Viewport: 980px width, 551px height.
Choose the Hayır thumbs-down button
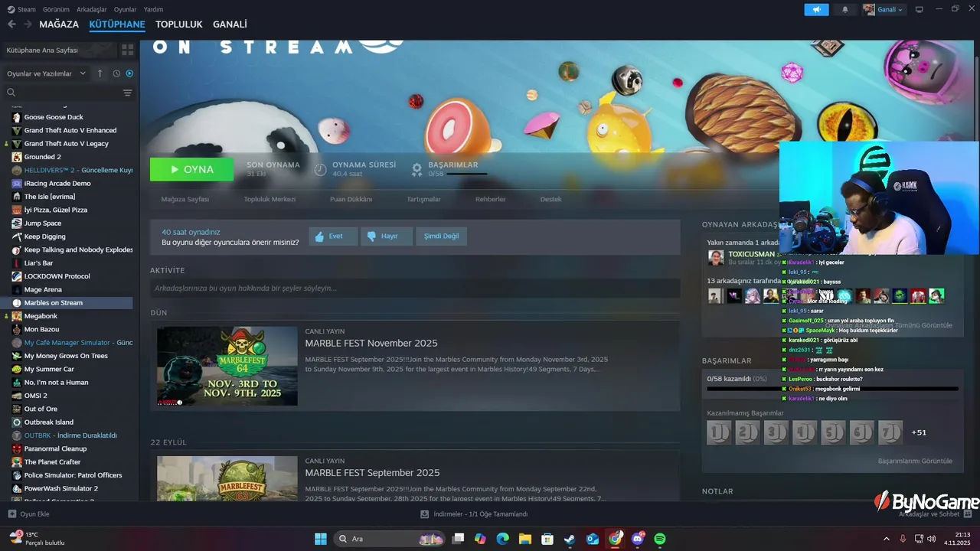[387, 236]
